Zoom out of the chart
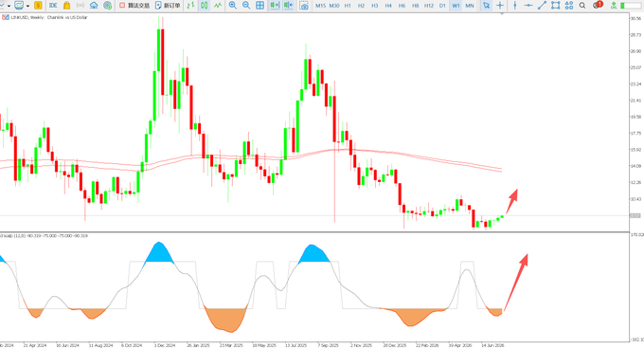The width and height of the screenshot is (644, 349). [246, 6]
